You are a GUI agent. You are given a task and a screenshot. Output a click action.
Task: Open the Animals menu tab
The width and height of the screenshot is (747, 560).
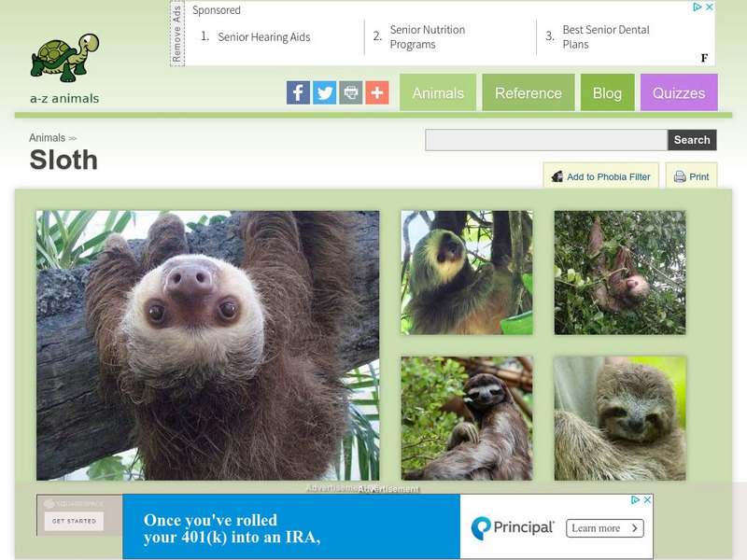438,92
